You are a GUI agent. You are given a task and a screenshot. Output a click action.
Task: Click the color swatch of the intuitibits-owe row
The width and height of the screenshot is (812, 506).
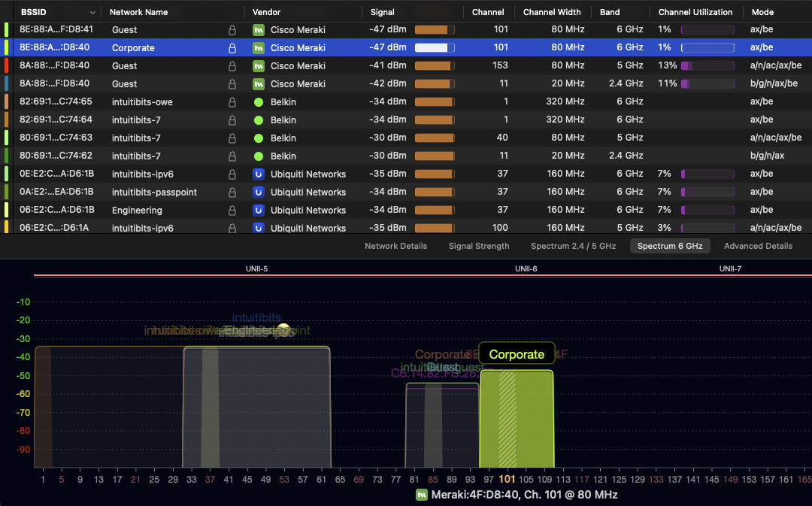[x=6, y=102]
